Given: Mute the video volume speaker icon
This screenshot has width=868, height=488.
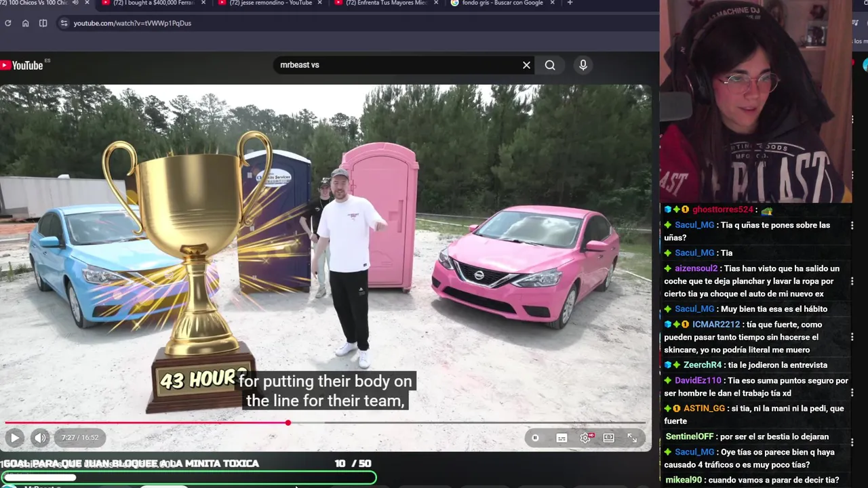Looking at the screenshot, I should (40, 438).
